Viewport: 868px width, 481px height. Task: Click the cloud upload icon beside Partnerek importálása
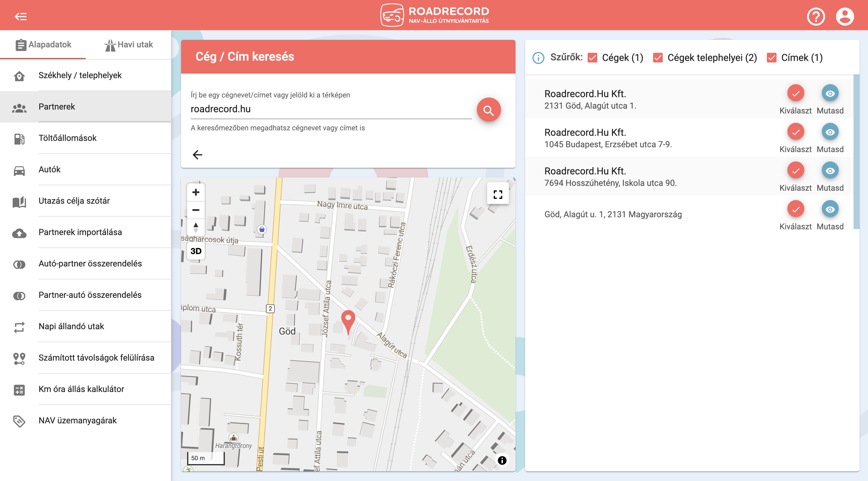click(19, 233)
